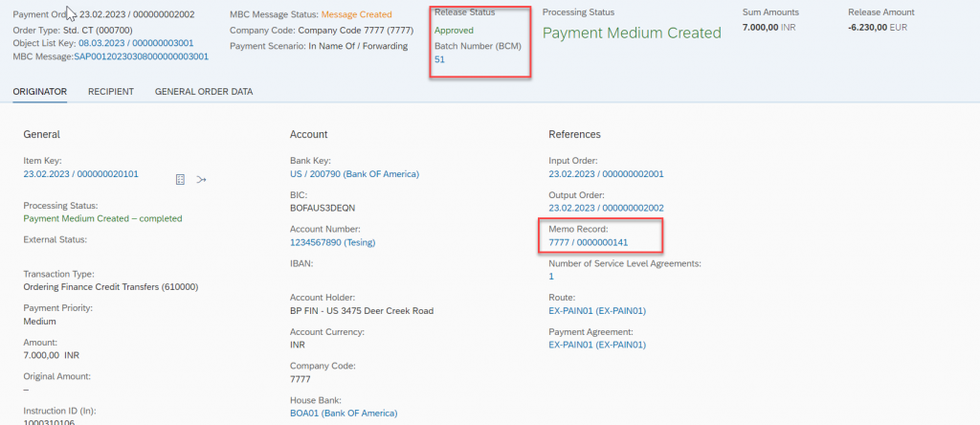Open Batch Number (BCM) 51 link
This screenshot has width=980, height=425.
[440, 59]
